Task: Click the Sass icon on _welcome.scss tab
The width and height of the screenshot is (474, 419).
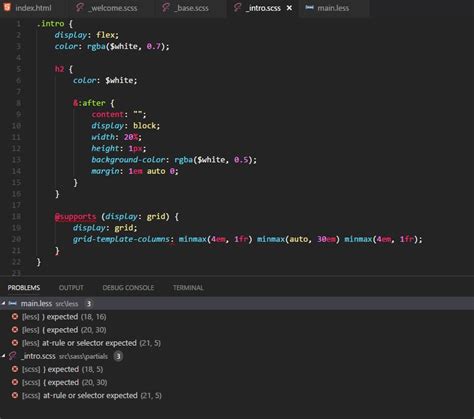Action: 80,7
